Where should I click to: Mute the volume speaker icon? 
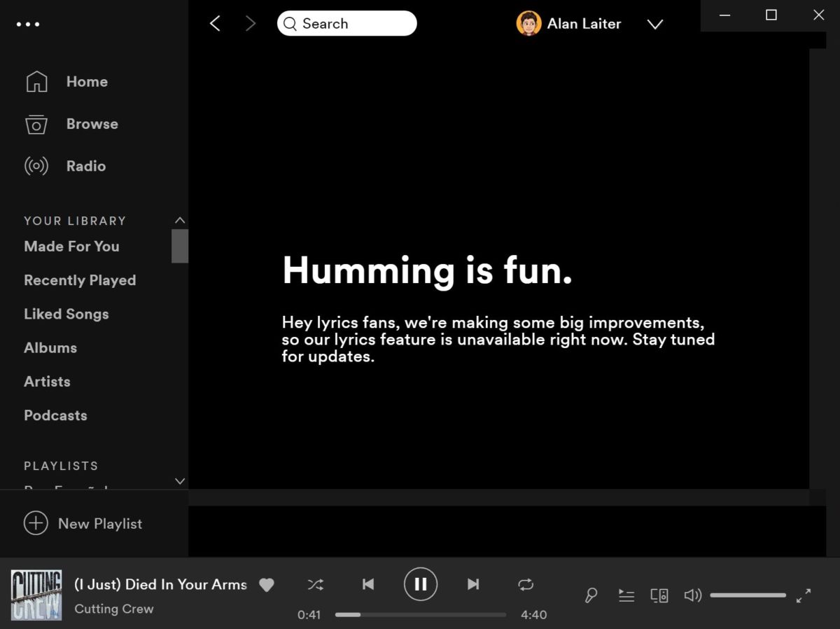point(692,595)
